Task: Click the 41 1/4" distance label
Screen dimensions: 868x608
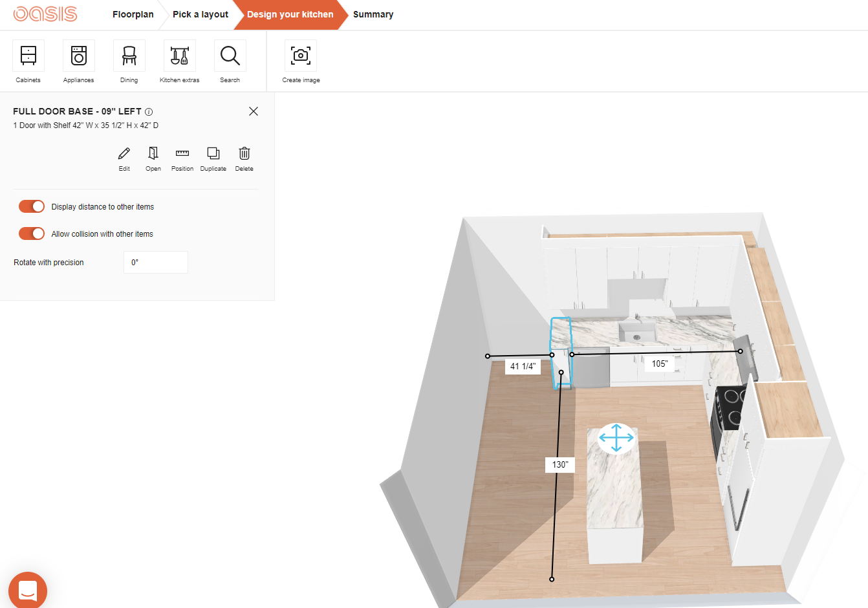Action: [x=523, y=366]
